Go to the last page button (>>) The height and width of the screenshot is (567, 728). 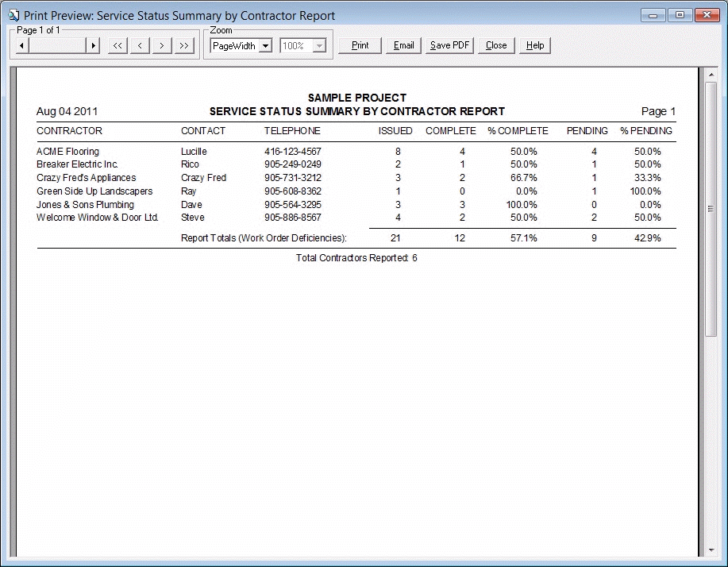184,45
